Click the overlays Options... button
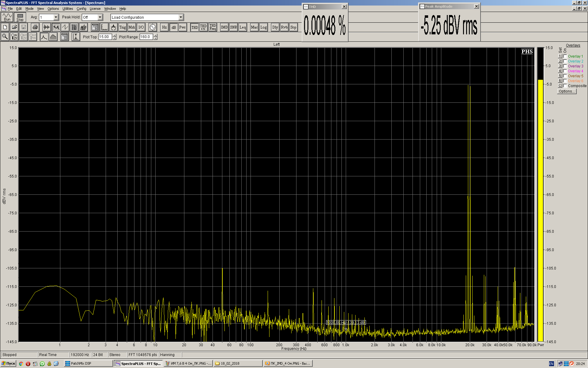This screenshot has width=588, height=368. (x=567, y=91)
